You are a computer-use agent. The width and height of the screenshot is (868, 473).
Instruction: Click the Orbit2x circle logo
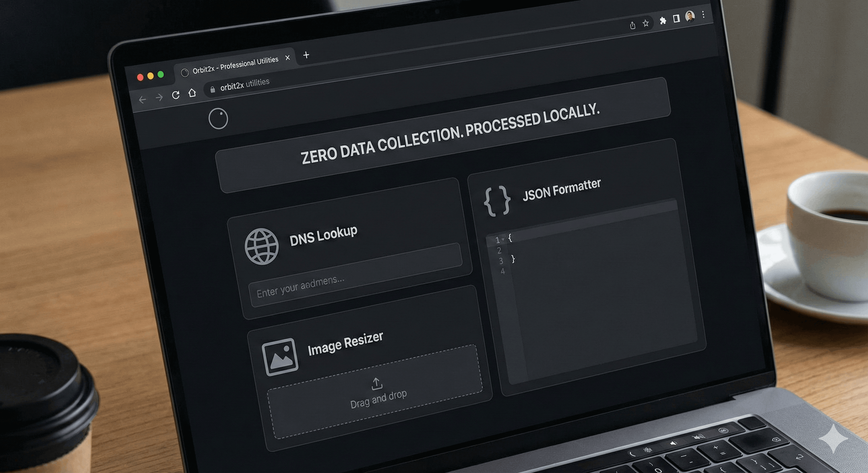click(x=218, y=119)
